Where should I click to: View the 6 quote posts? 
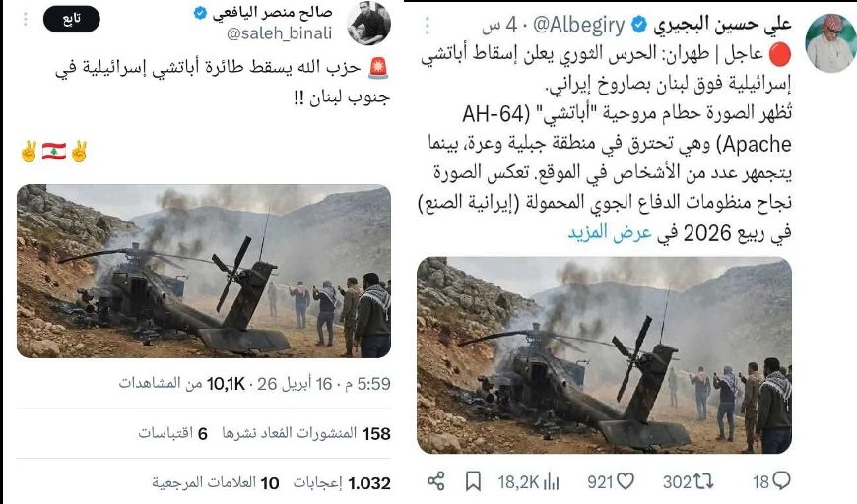172,433
